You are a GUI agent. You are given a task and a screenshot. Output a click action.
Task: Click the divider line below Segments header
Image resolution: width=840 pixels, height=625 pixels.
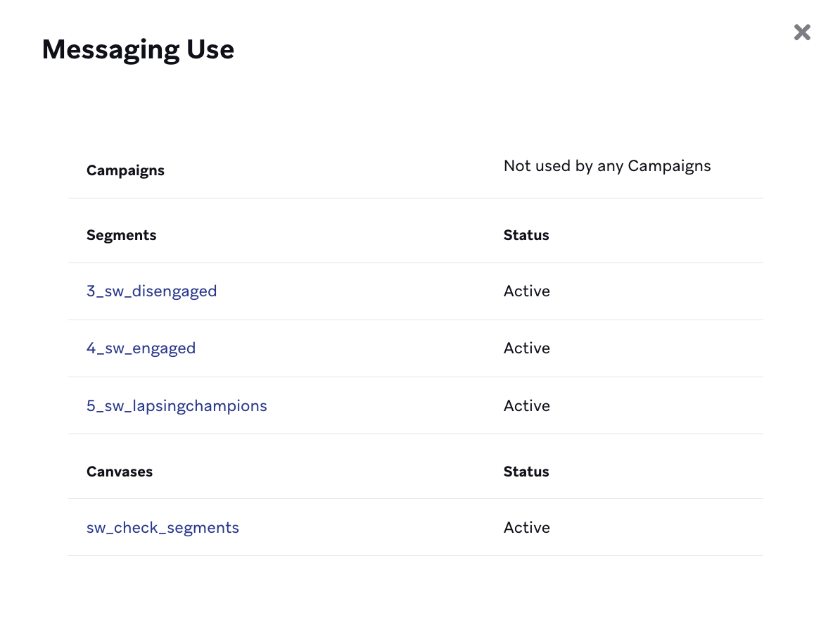tap(415, 263)
